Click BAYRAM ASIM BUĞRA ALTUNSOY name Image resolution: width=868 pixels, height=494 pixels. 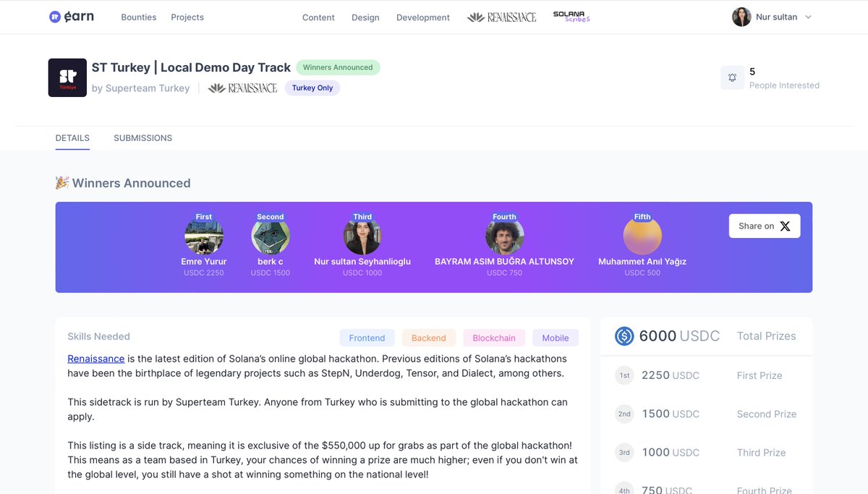click(504, 262)
